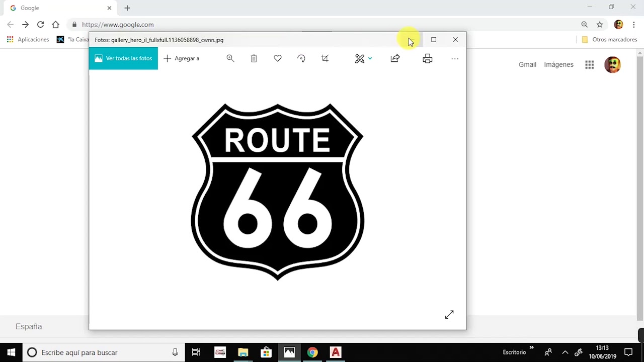Viewport: 644px width, 362px height.
Task: Expand Escritorio toolbar chevron
Action: (x=531, y=347)
